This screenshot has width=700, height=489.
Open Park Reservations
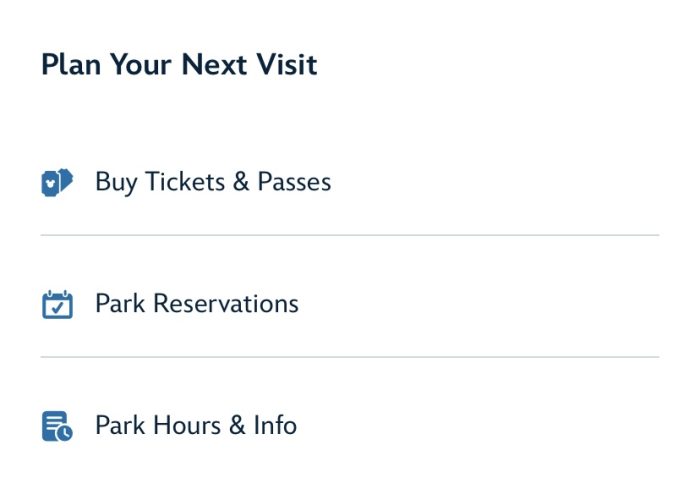click(x=196, y=304)
